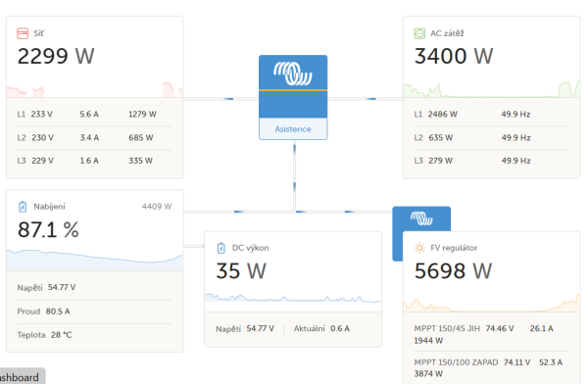Click the 2299 W grid power reading
The image size is (588, 384).
click(56, 56)
